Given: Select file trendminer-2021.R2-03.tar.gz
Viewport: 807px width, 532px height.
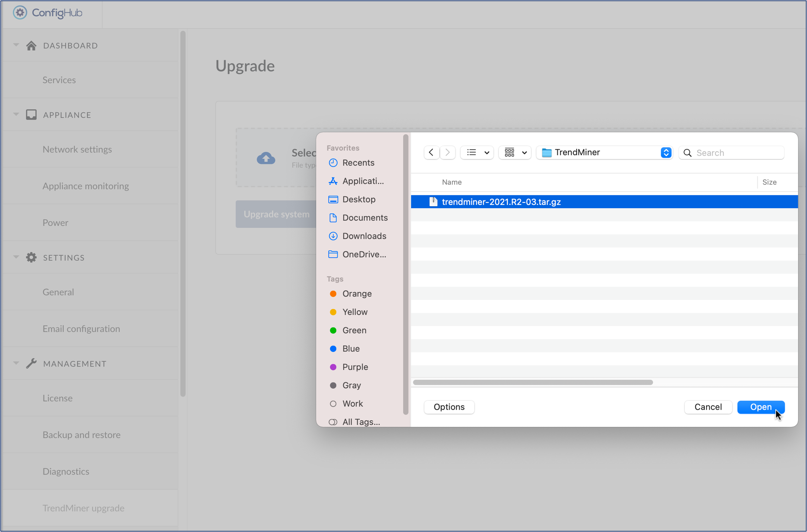Looking at the screenshot, I should click(x=604, y=202).
